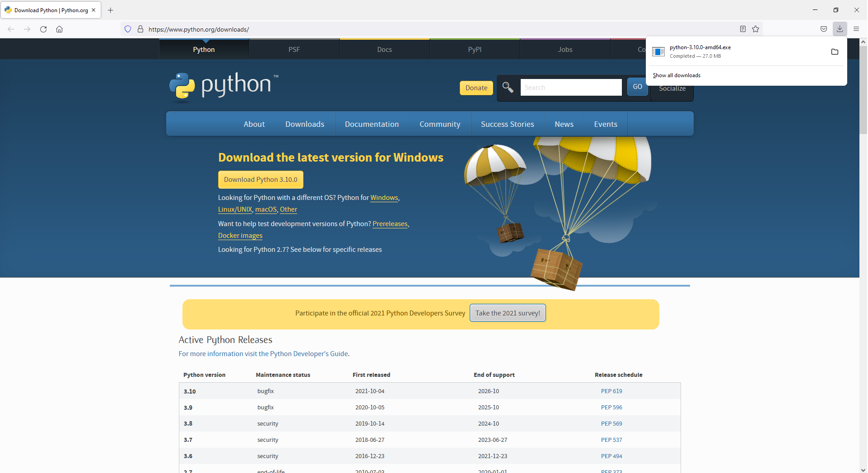The width and height of the screenshot is (868, 473).
Task: Click the magnifying glass search icon
Action: [x=508, y=88]
